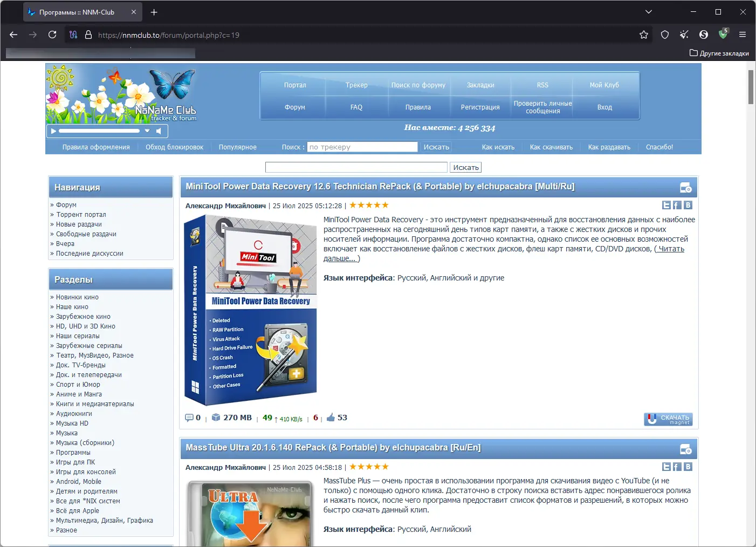Open the Firefox application menu
Image resolution: width=756 pixels, height=547 pixels.
point(743,35)
